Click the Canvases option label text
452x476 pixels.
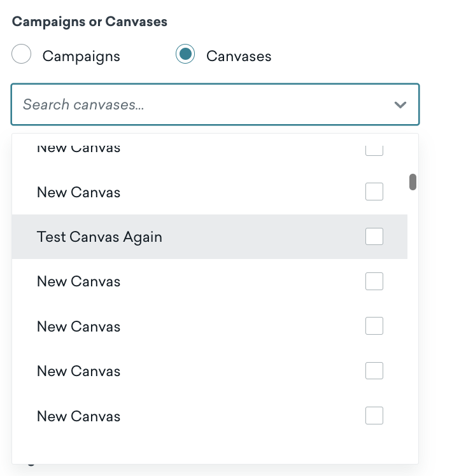(x=239, y=56)
